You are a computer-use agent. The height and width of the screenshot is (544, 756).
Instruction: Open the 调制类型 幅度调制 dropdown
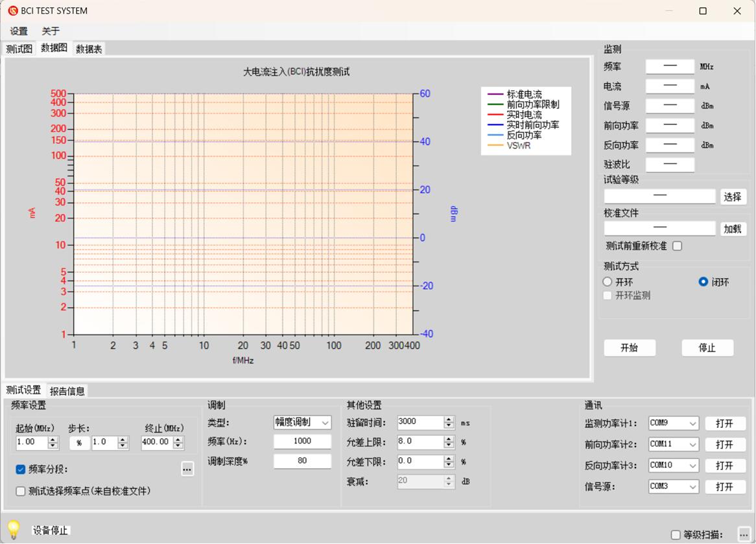tap(302, 423)
